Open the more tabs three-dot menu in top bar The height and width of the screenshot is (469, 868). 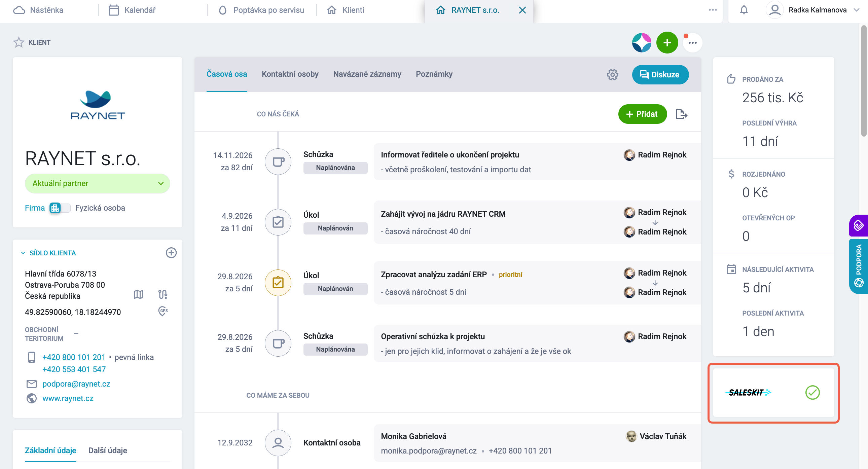(x=713, y=10)
